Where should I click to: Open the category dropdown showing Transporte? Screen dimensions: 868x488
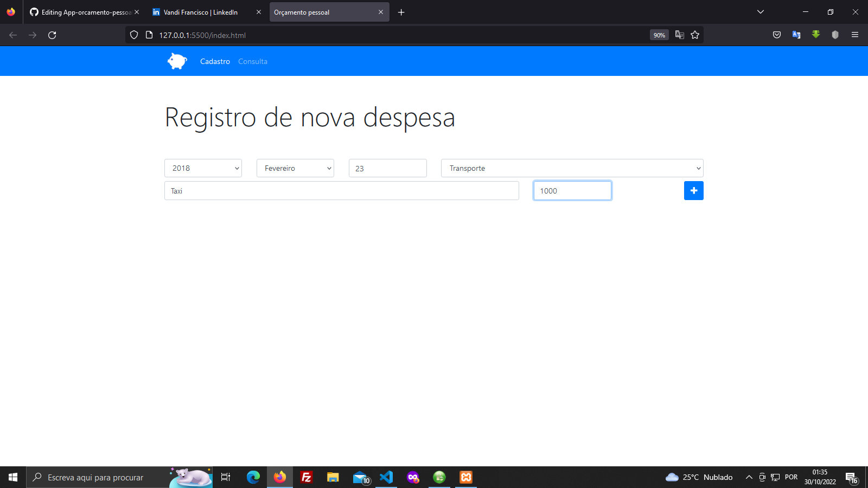click(572, 168)
